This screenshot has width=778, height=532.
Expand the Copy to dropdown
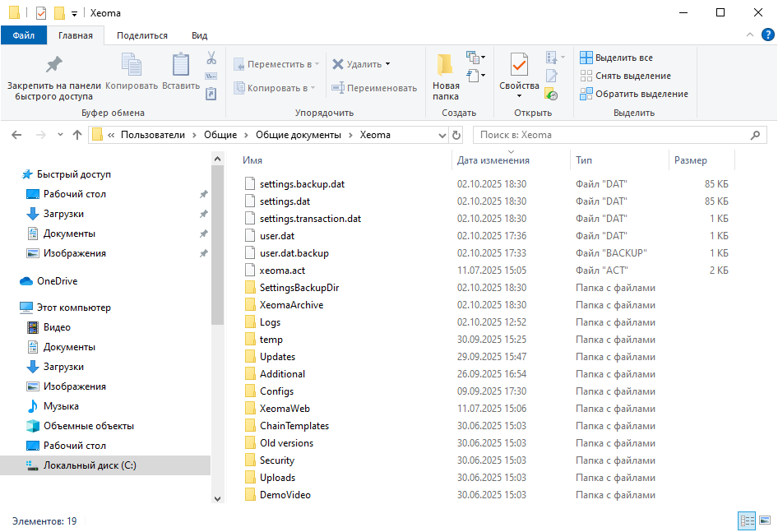tap(314, 88)
